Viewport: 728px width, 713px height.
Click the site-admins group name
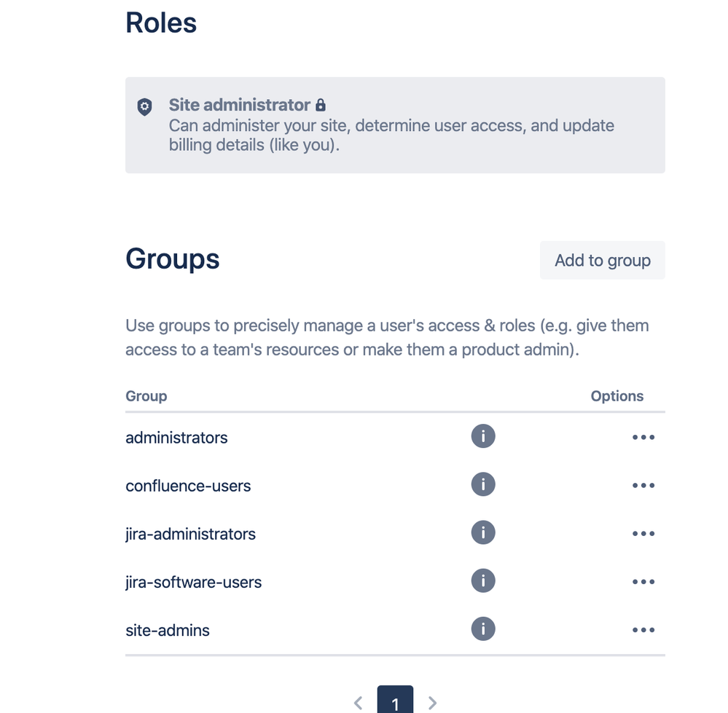pos(167,631)
